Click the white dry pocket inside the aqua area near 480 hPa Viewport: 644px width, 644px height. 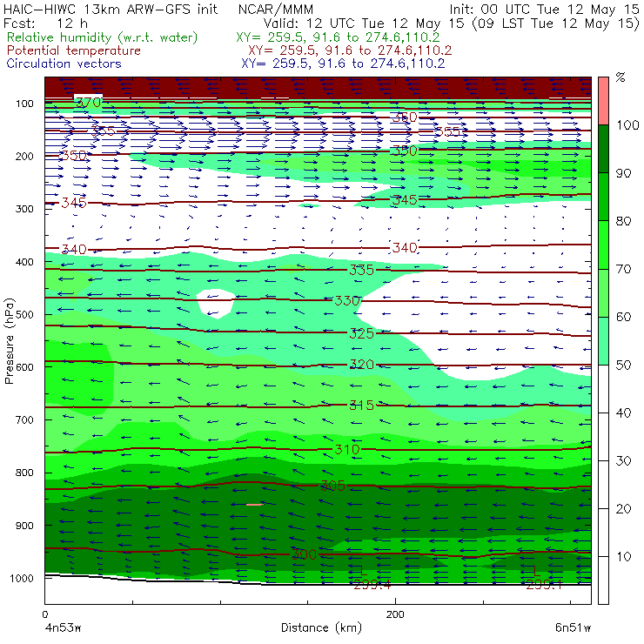(x=217, y=304)
